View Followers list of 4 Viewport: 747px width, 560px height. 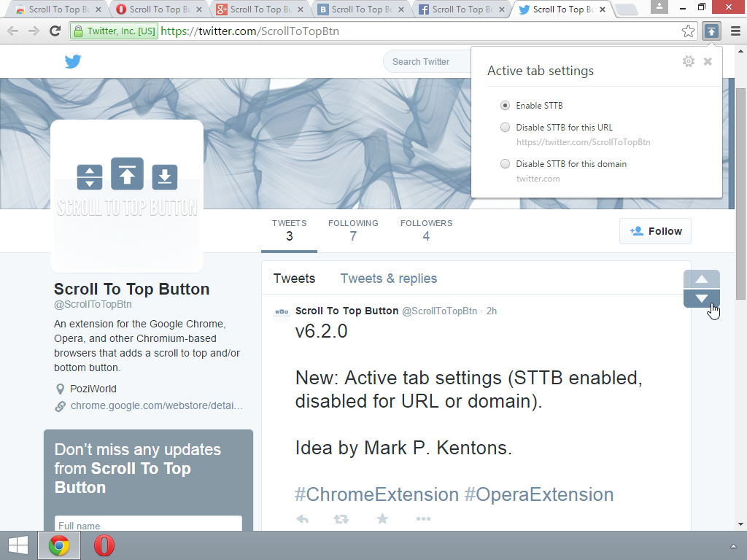(426, 231)
